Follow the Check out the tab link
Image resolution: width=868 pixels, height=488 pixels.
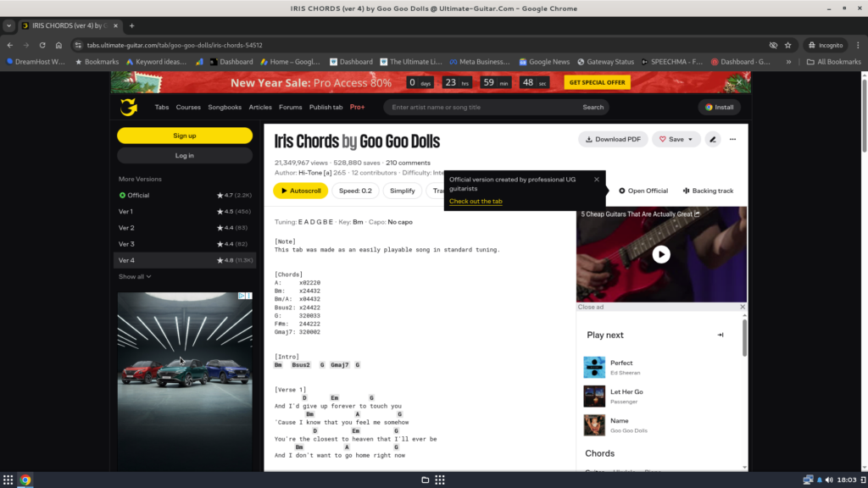(476, 201)
